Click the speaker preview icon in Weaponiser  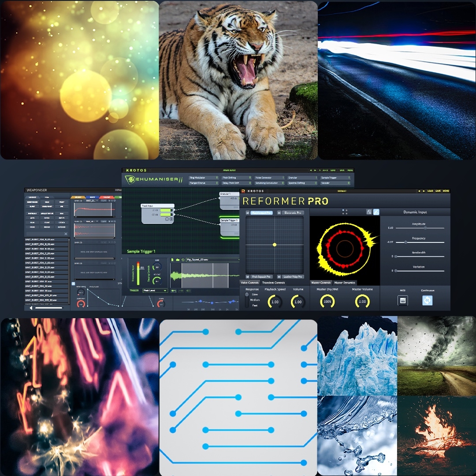(x=31, y=308)
